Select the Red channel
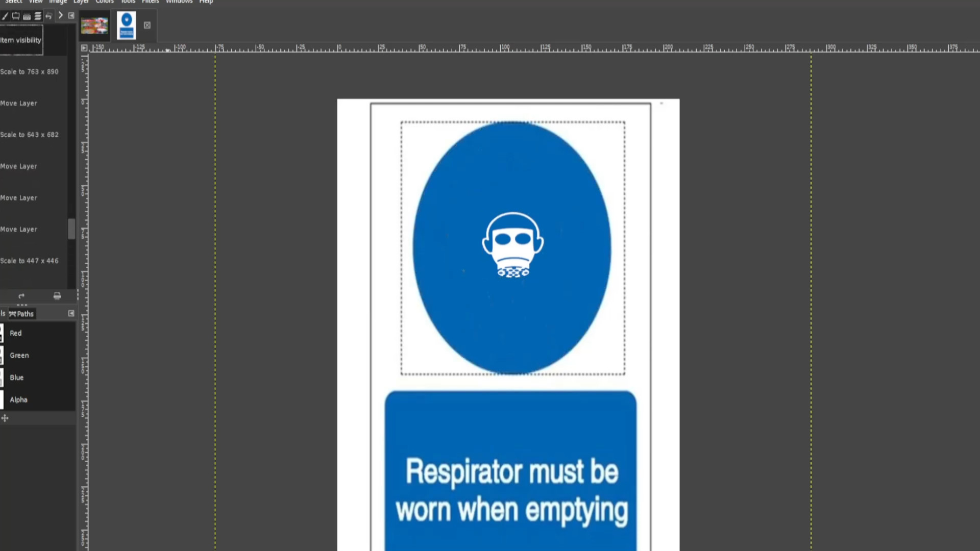 click(x=38, y=333)
